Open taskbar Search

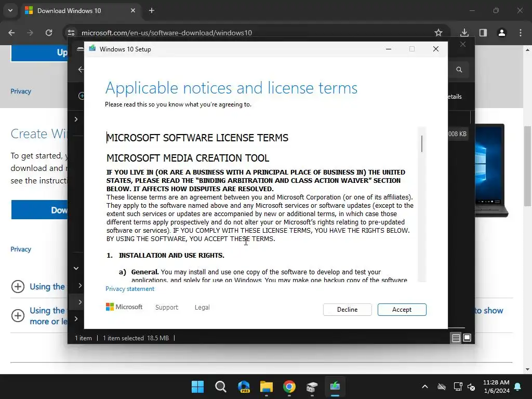(220, 387)
